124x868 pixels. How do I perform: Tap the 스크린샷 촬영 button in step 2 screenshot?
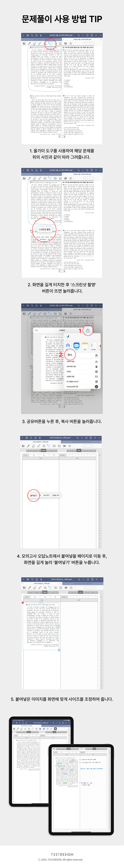(45, 229)
